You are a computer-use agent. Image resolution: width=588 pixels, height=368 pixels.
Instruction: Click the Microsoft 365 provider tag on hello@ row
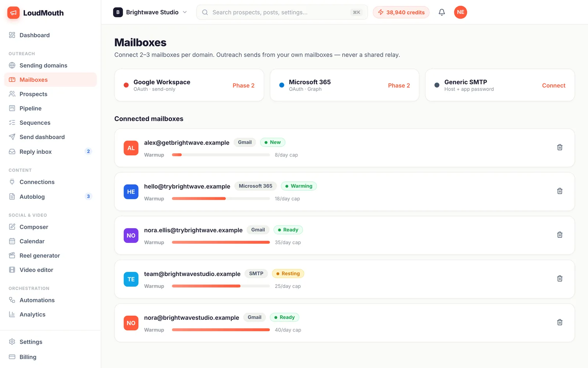pyautogui.click(x=255, y=186)
